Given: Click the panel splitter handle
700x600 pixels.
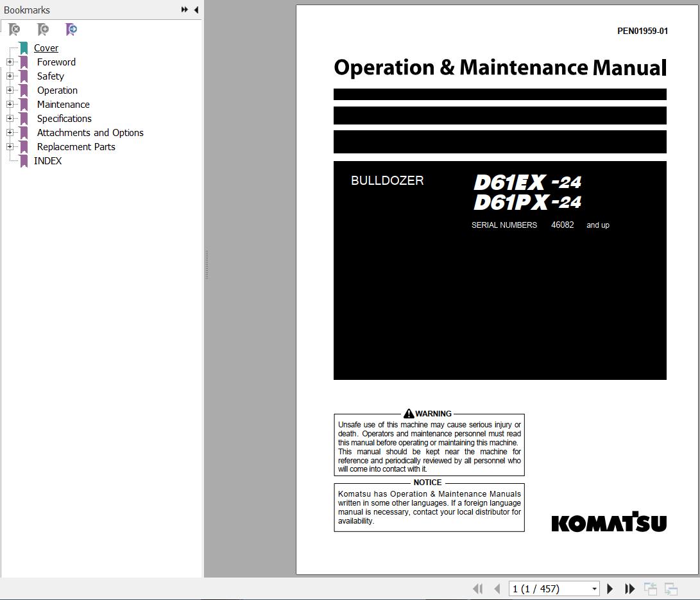Looking at the screenshot, I should click(x=206, y=264).
